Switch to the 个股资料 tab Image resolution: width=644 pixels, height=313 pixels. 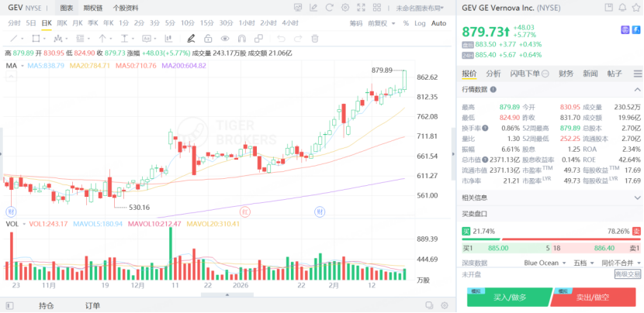point(126,8)
